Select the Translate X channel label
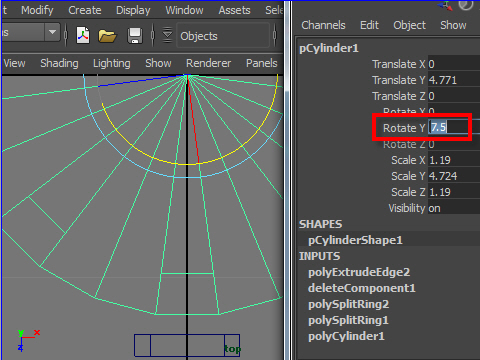Screen dimensions: 480x360 pyautogui.click(x=399, y=64)
